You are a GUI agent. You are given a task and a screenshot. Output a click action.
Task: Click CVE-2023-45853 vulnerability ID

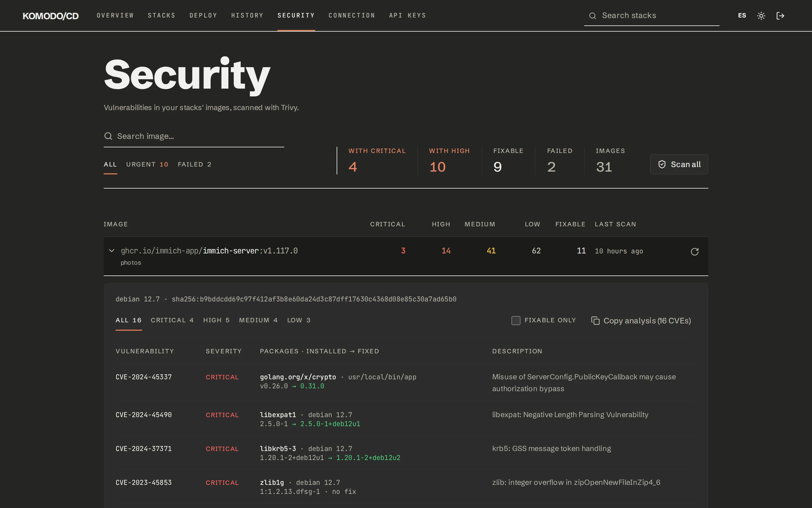point(144,483)
